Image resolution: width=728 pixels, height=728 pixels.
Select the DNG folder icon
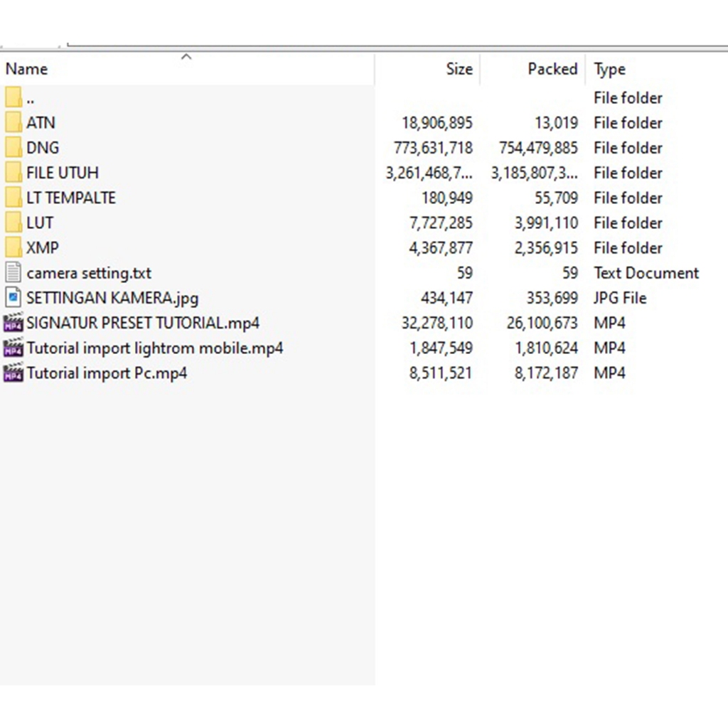(14, 148)
